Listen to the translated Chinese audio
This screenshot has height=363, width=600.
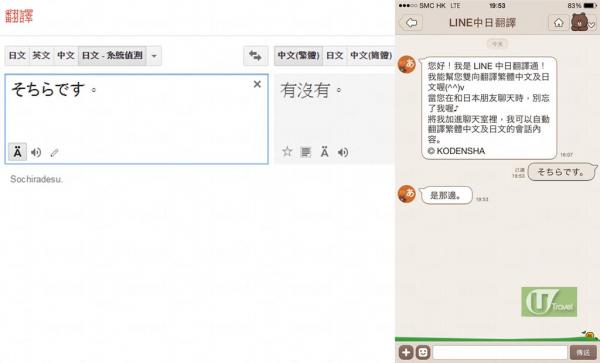point(343,152)
